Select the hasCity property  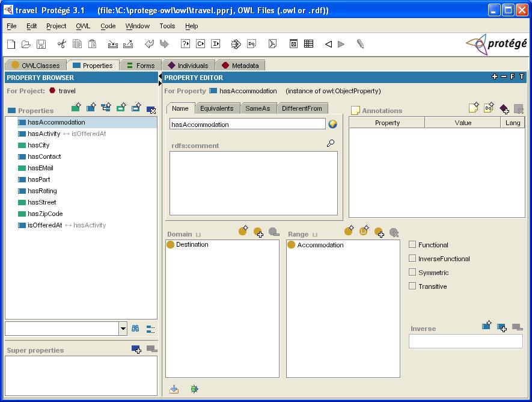tap(38, 145)
